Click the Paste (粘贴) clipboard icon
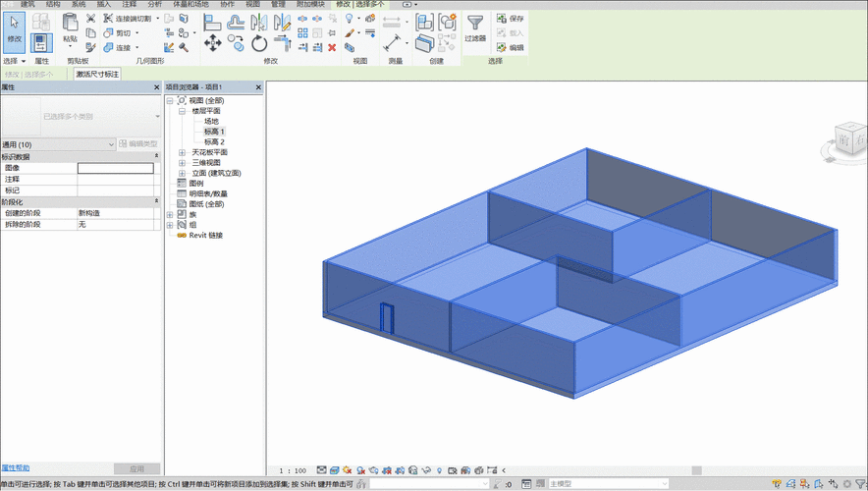The image size is (868, 491). pos(71,24)
